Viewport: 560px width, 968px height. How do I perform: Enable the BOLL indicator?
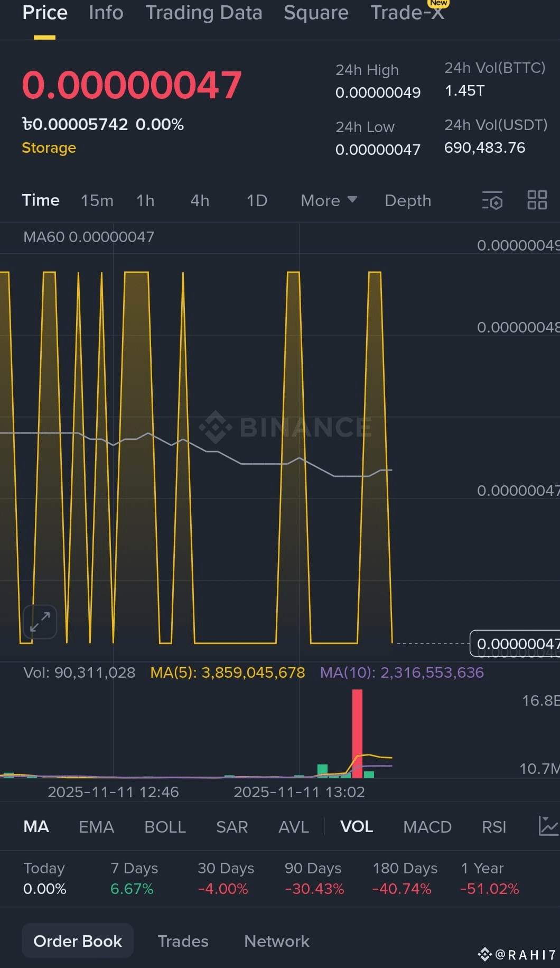[x=165, y=826]
